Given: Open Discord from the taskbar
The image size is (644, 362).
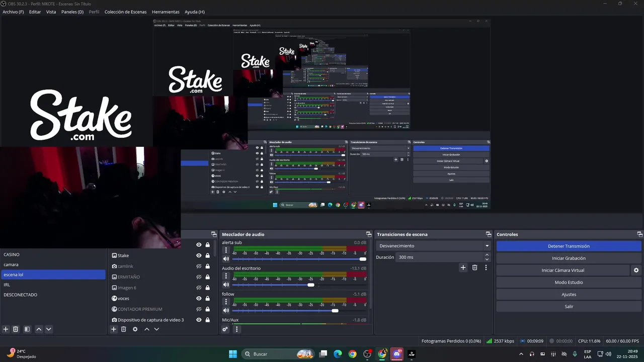Looking at the screenshot, I should [397, 354].
